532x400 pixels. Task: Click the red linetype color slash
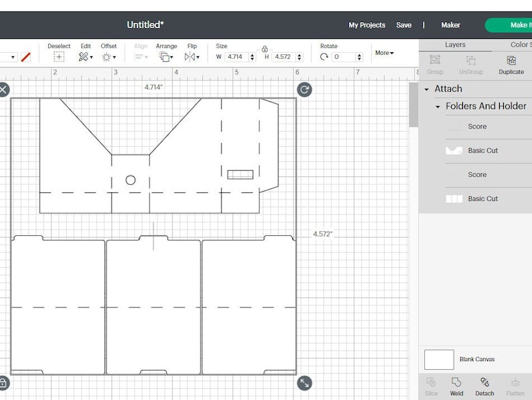pyautogui.click(x=25, y=57)
